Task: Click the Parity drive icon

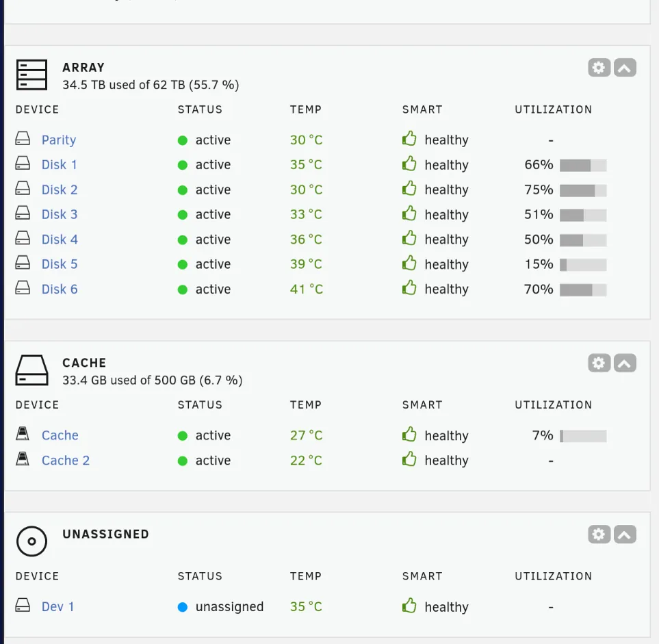Action: (23, 138)
